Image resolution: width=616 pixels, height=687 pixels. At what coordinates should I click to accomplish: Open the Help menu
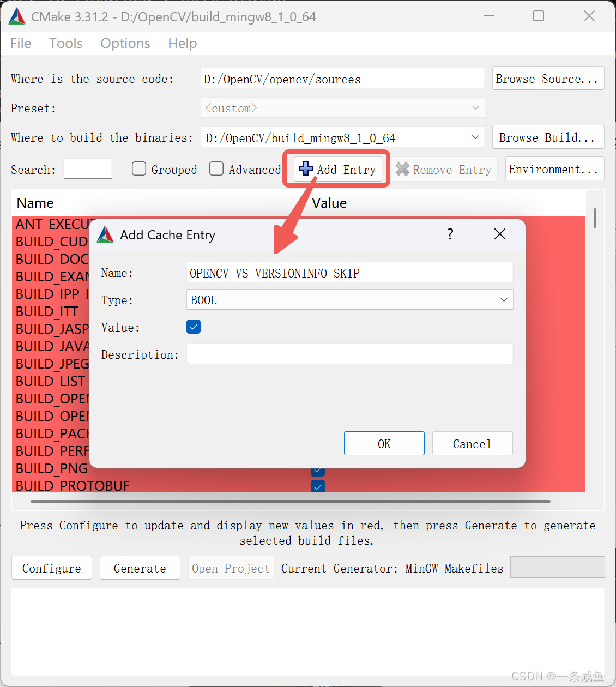(x=183, y=43)
